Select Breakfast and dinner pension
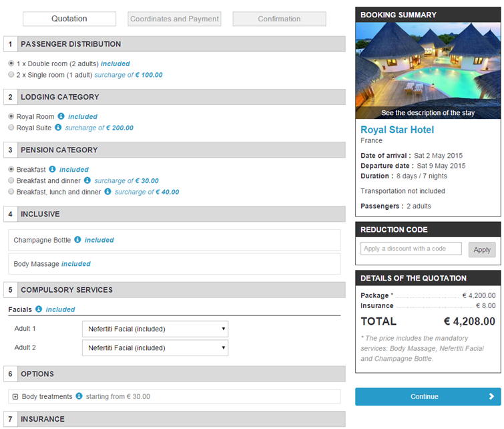Image resolution: width=504 pixels, height=429 pixels. pyautogui.click(x=11, y=180)
